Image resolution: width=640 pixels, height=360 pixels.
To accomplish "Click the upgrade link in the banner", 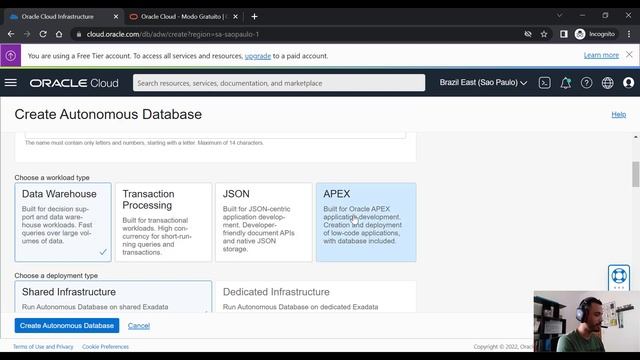I will (258, 56).
